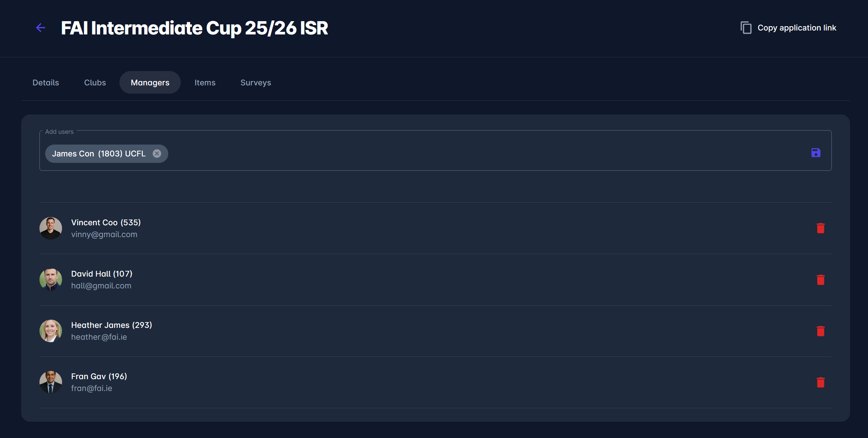Open the Surveys tab
Screen dimensions: 868x438
point(256,83)
